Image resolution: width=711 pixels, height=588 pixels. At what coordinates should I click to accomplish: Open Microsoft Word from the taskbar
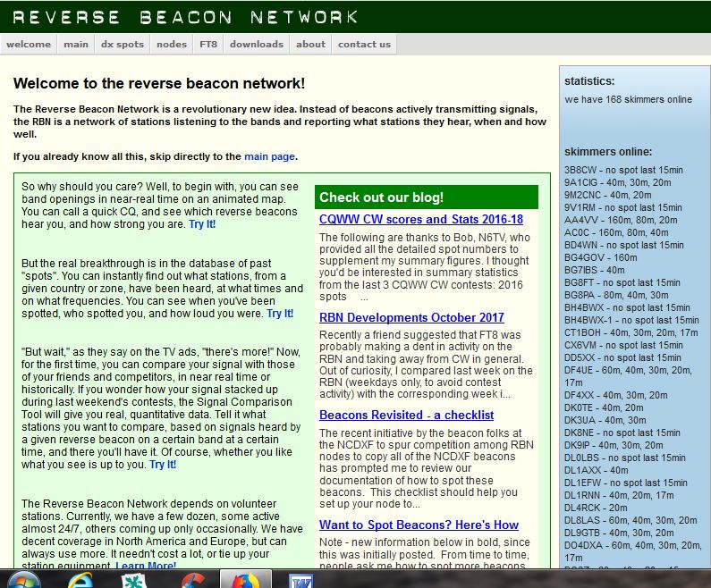click(300, 581)
